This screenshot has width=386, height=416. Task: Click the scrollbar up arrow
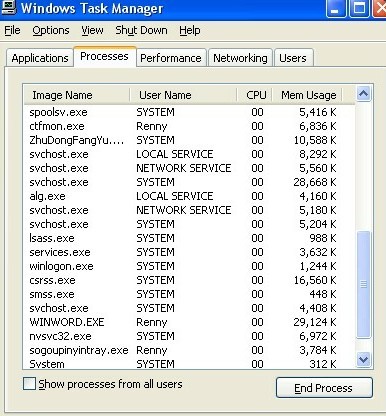pyautogui.click(x=363, y=94)
